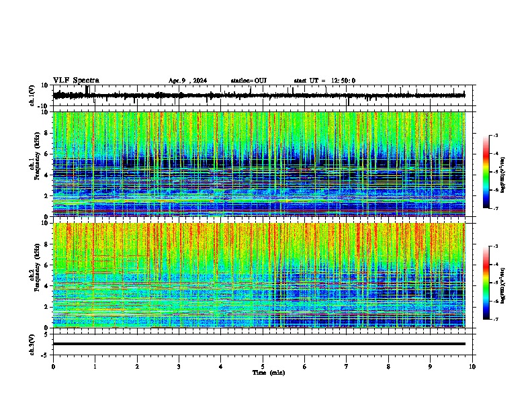
Task: Click the "6" minute tick label
Action: [x=305, y=367]
